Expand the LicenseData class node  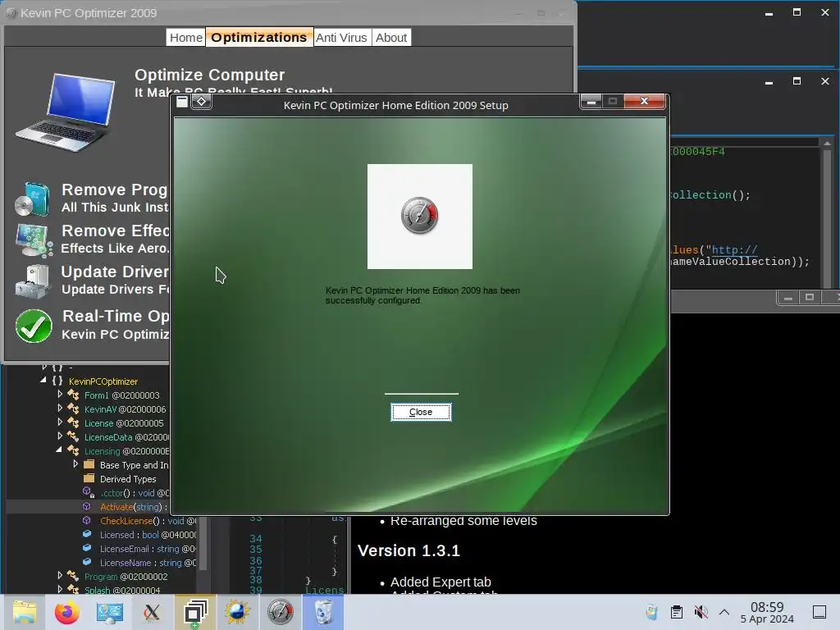tap(60, 436)
